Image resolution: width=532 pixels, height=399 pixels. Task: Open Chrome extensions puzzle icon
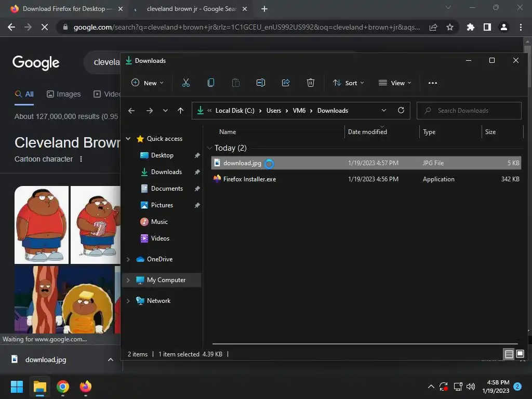470,27
